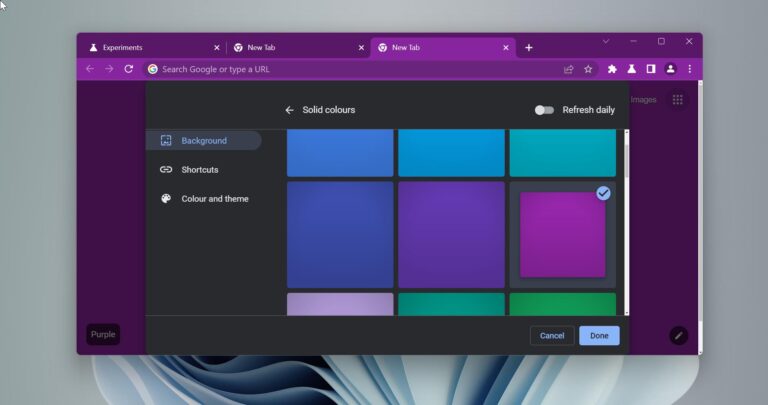Toggle the side panel icon
Viewport: 768px width, 405px height.
coord(650,69)
